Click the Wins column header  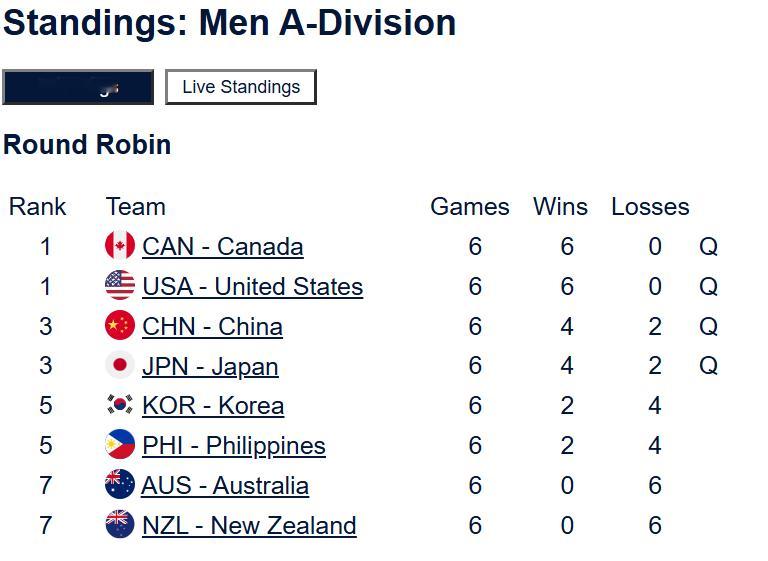pos(560,207)
